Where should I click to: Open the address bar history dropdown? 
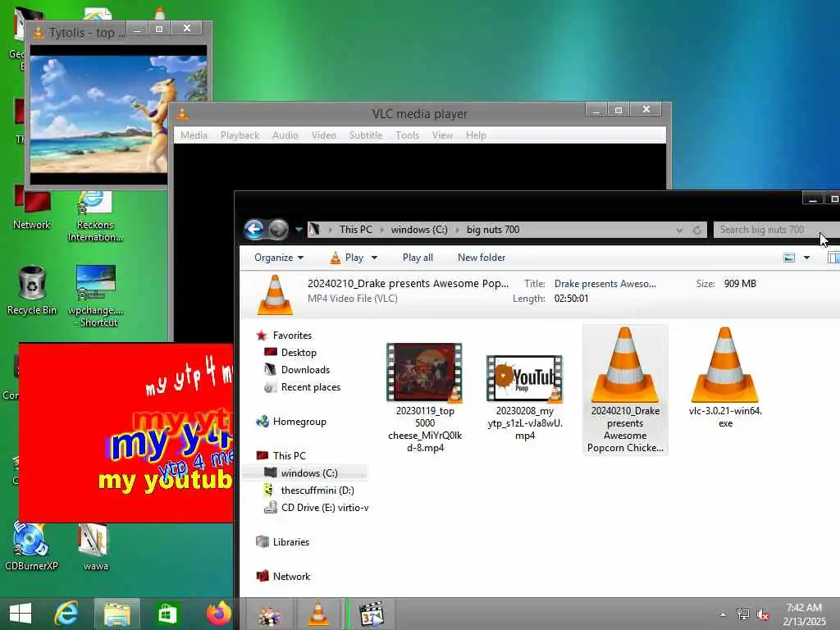pos(679,231)
